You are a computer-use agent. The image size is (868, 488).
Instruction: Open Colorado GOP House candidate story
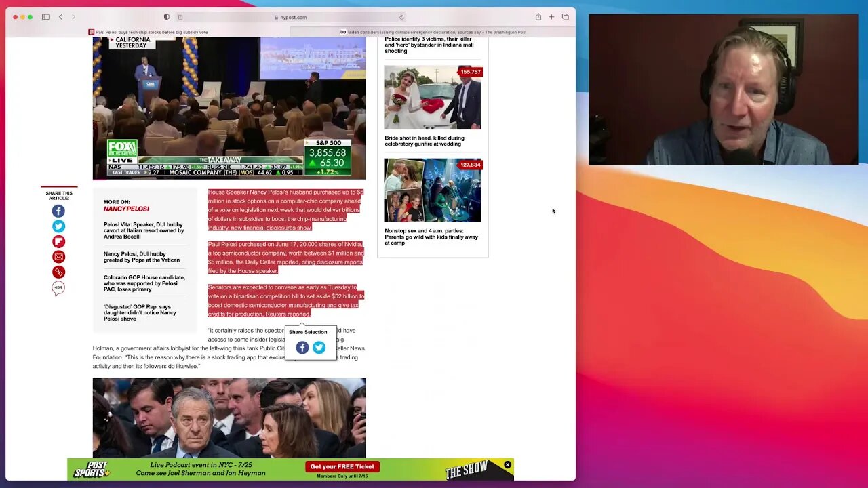pos(144,283)
